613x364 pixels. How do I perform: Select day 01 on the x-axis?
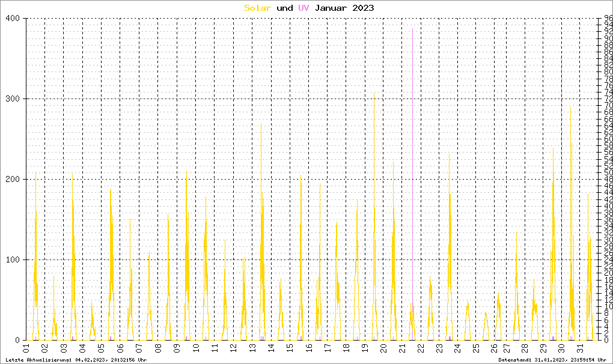point(26,349)
